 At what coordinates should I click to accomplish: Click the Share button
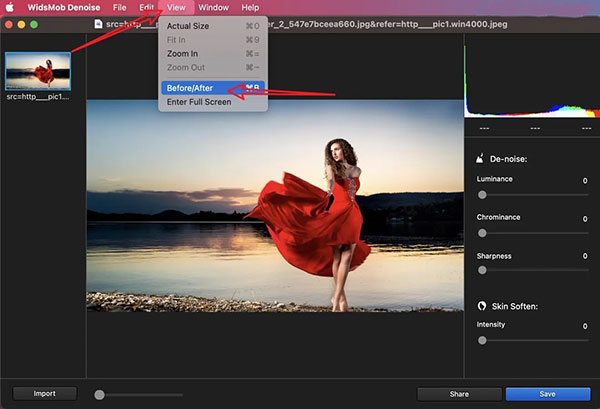coord(459,394)
